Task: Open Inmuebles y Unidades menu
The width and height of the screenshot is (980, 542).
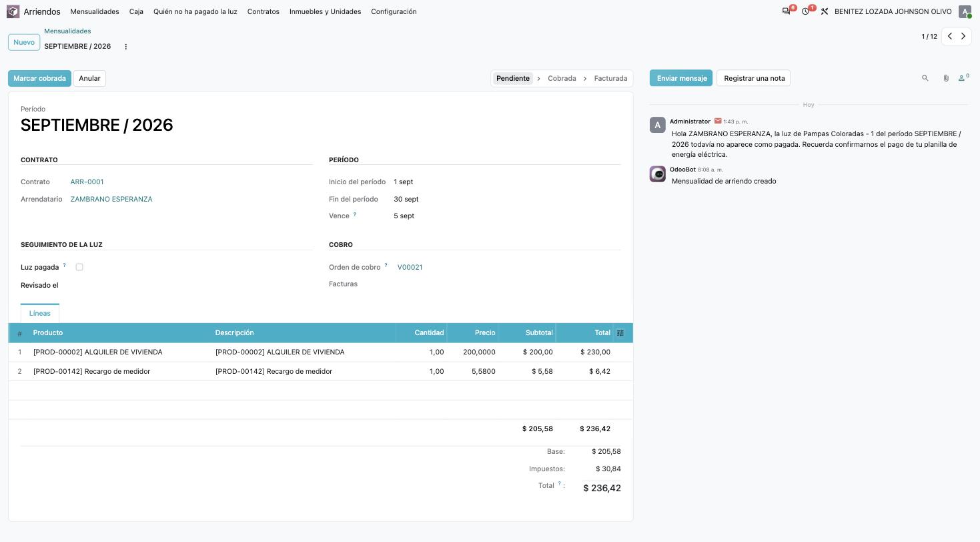Action: click(x=325, y=11)
